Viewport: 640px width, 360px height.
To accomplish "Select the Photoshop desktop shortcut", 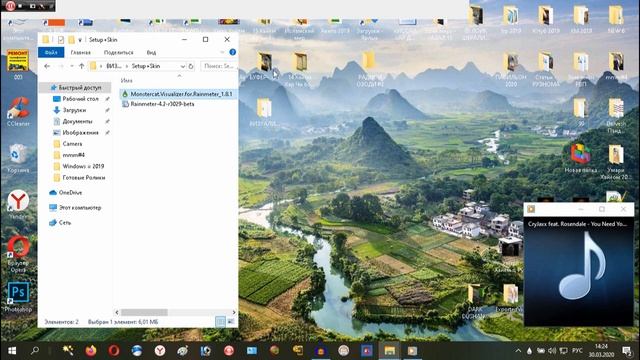I will click(18, 296).
